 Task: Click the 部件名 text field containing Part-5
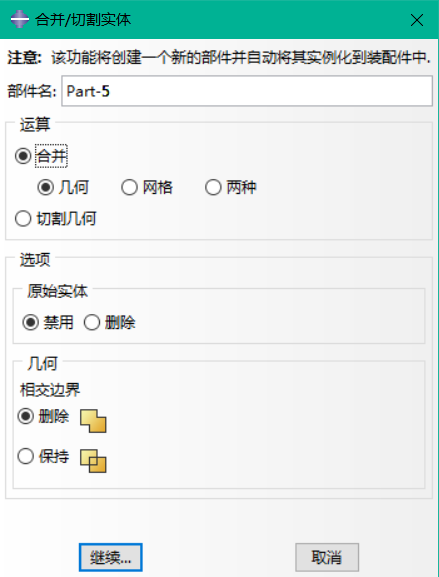[x=247, y=91]
